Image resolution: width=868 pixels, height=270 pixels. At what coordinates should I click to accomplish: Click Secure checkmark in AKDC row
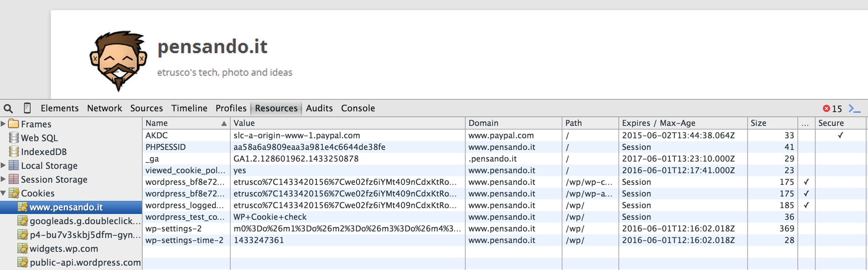pos(840,135)
